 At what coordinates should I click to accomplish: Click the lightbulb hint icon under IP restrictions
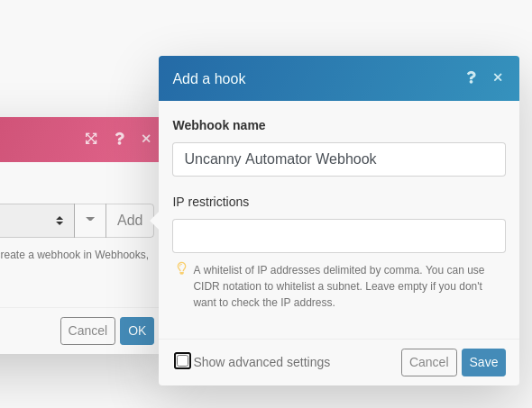click(x=182, y=268)
